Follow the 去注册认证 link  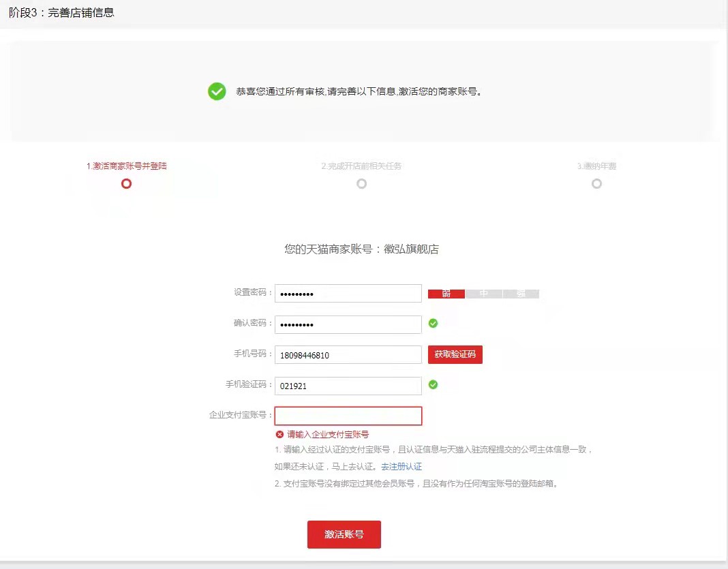tap(401, 466)
